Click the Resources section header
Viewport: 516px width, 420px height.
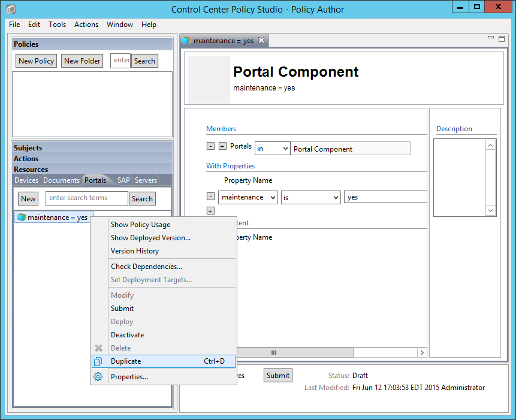(92, 170)
